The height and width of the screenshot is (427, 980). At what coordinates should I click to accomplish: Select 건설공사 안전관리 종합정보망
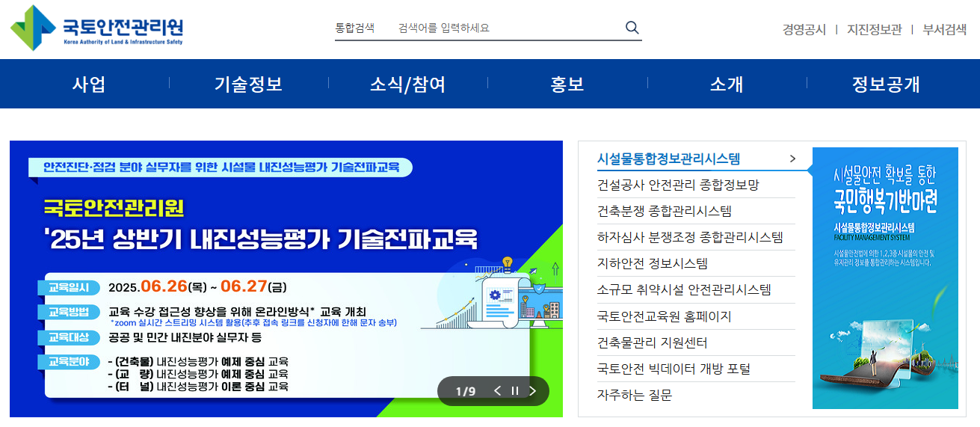click(x=678, y=185)
